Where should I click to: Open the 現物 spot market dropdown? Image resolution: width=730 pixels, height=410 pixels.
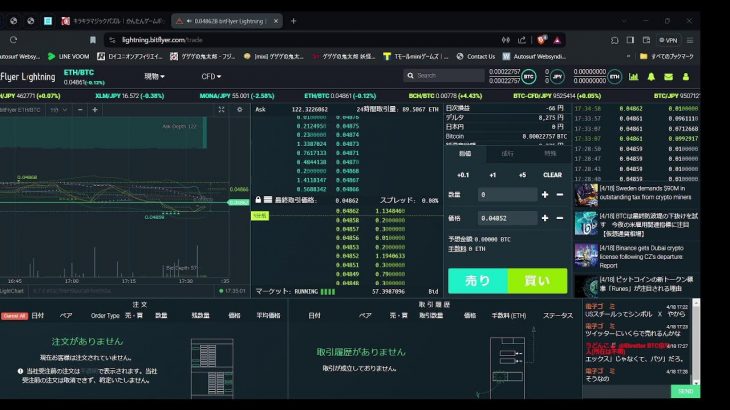[154, 76]
